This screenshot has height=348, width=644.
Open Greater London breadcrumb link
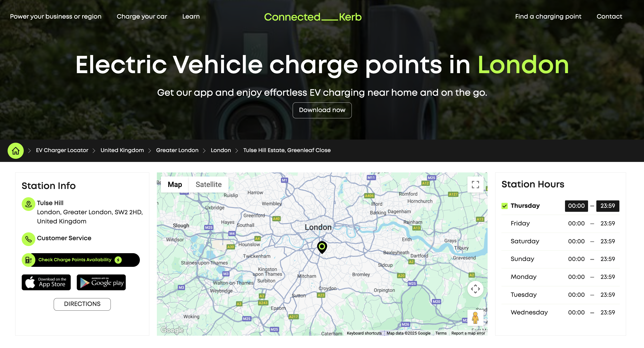(x=177, y=150)
